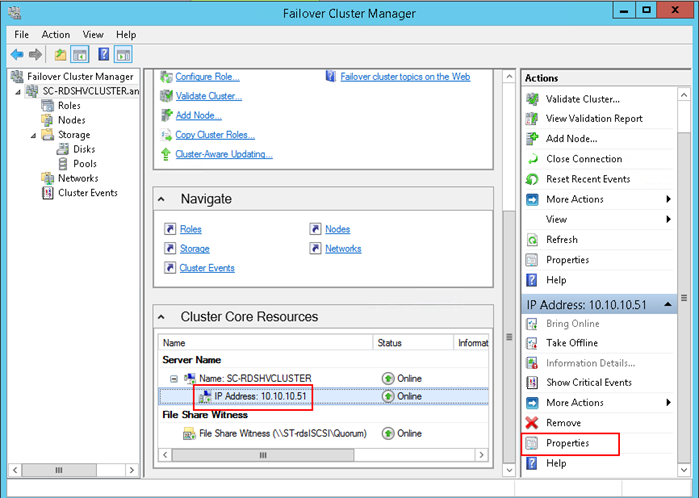The width and height of the screenshot is (699, 498).
Task: Click Remove action with red X
Action: tap(563, 423)
